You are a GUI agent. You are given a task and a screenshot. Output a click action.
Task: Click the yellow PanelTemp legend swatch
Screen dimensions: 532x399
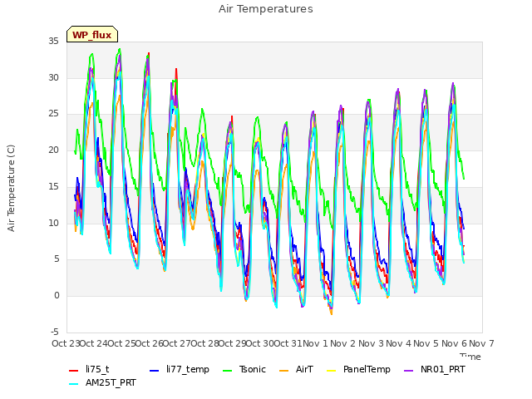click(x=331, y=371)
